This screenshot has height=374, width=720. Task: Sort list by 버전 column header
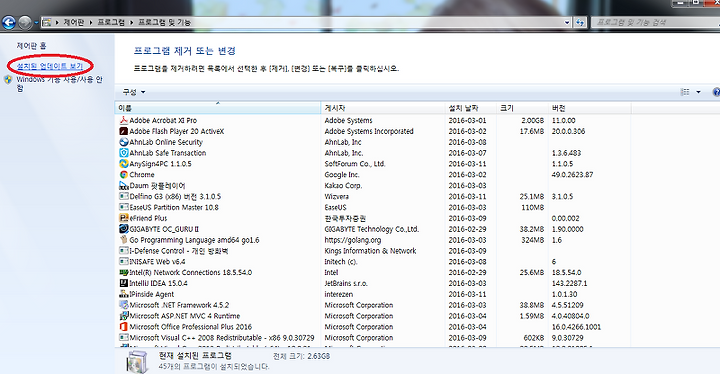[x=590, y=108]
